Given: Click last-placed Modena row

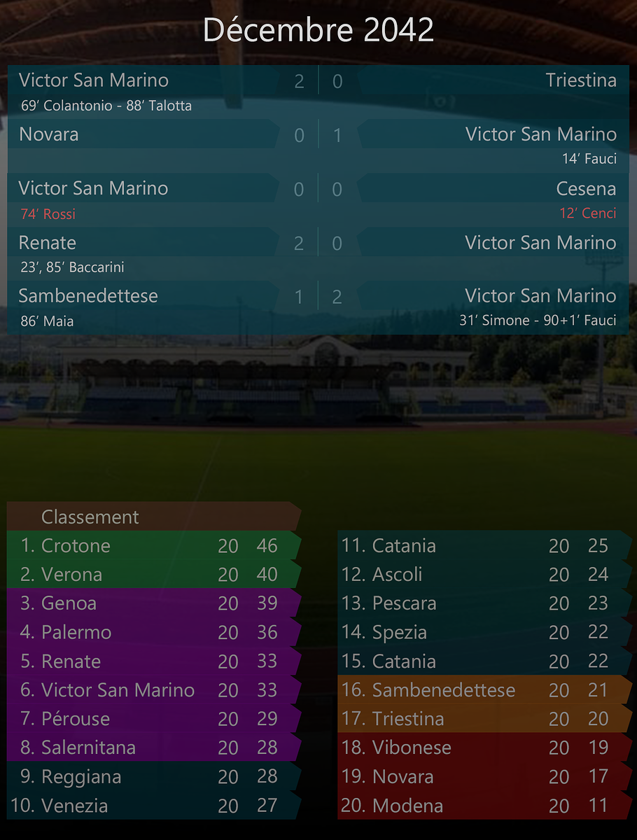Looking at the screenshot, I should tap(484, 806).
